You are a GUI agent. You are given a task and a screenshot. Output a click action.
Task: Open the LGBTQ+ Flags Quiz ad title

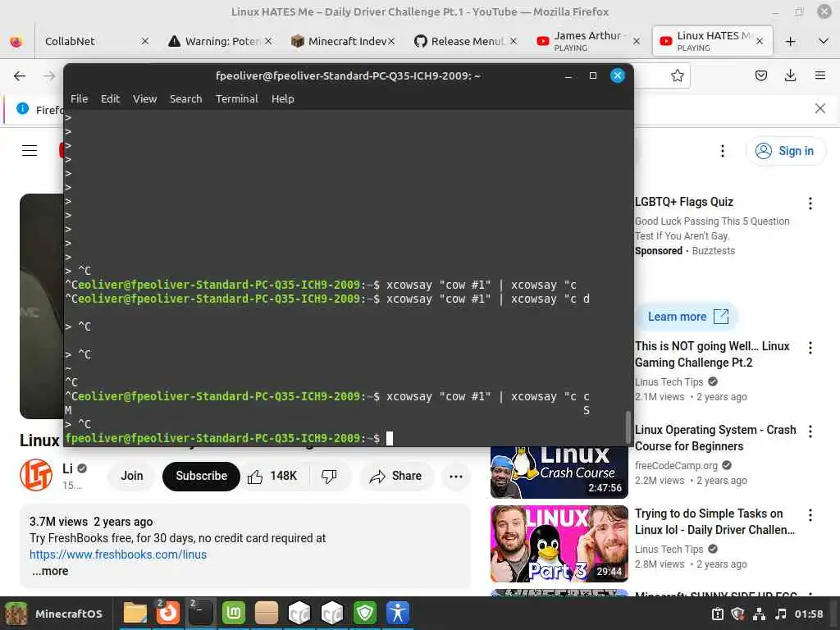pyautogui.click(x=684, y=202)
